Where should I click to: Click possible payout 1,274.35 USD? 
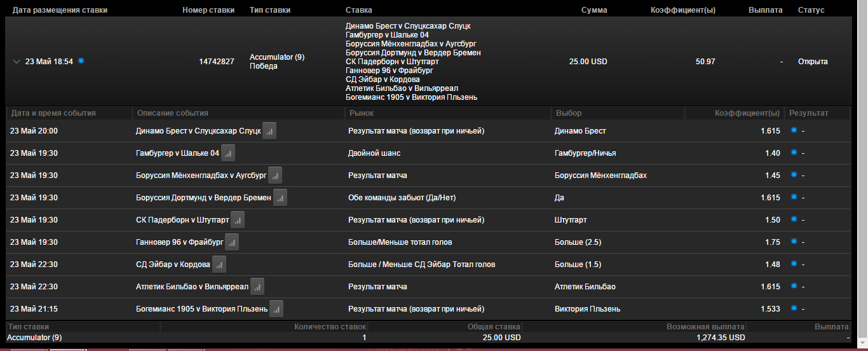pos(720,338)
